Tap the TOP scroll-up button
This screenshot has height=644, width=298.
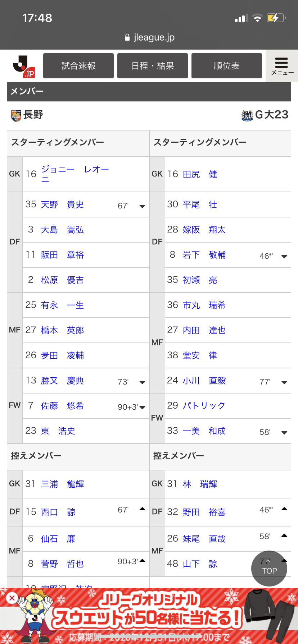pyautogui.click(x=269, y=569)
